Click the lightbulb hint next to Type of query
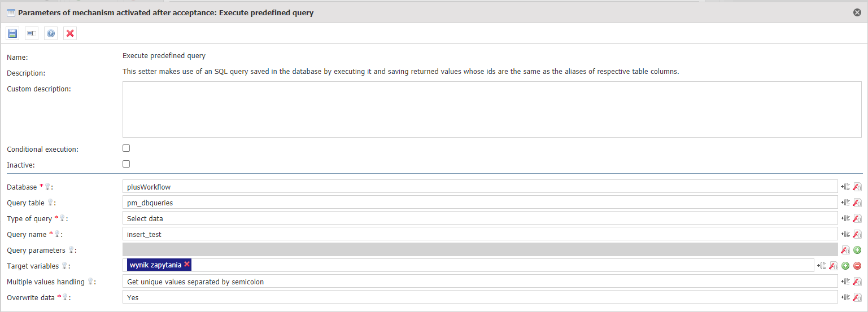This screenshot has height=312, width=868. (x=62, y=218)
